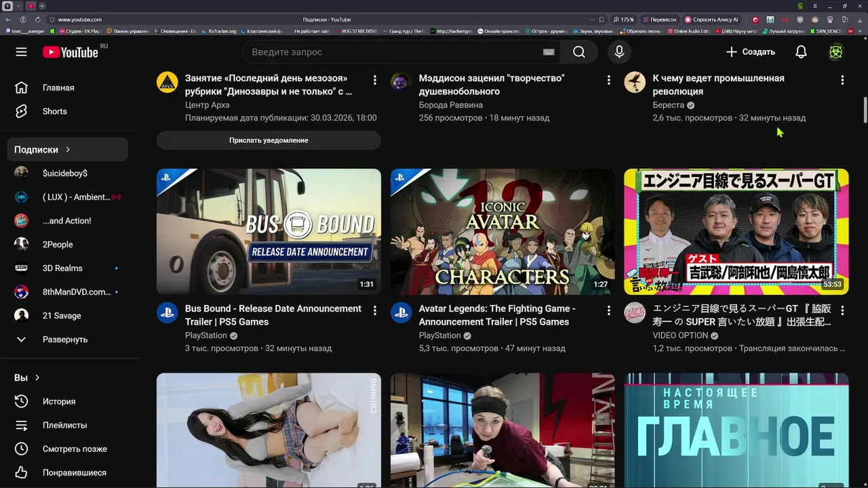
Task: Click Центр Архэ channel name
Action: coord(208,105)
